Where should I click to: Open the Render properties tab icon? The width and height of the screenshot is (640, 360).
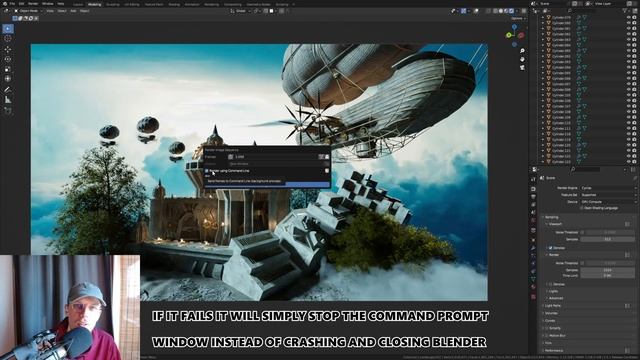533,189
